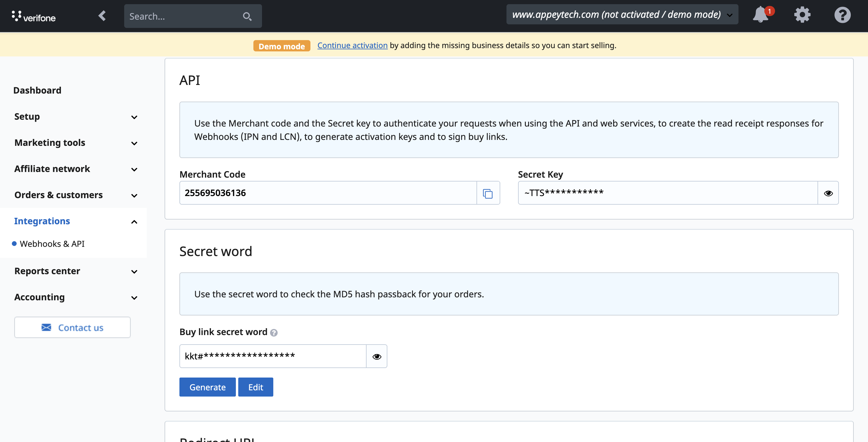The height and width of the screenshot is (442, 868).
Task: Collapse sidebar with back arrow icon
Action: tap(102, 16)
